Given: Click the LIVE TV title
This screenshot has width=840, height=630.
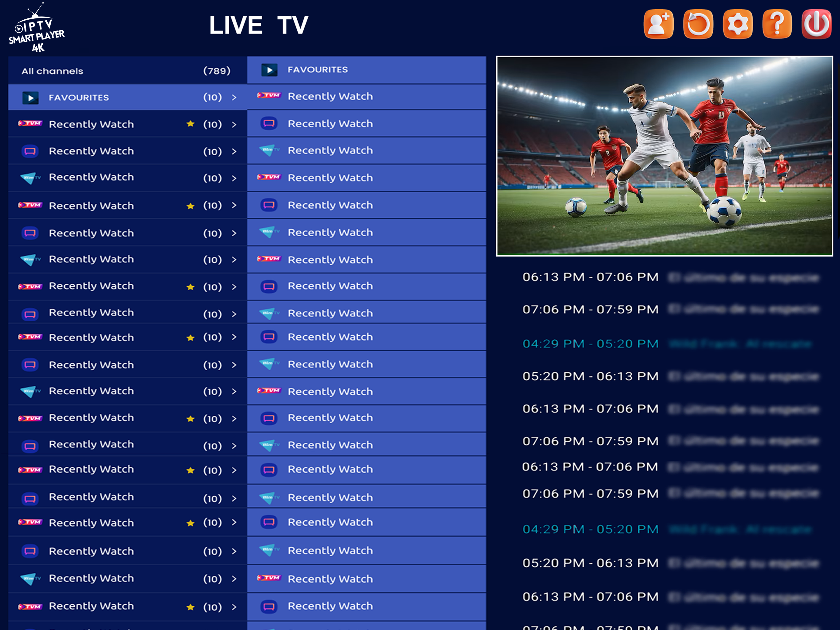Looking at the screenshot, I should [x=259, y=26].
